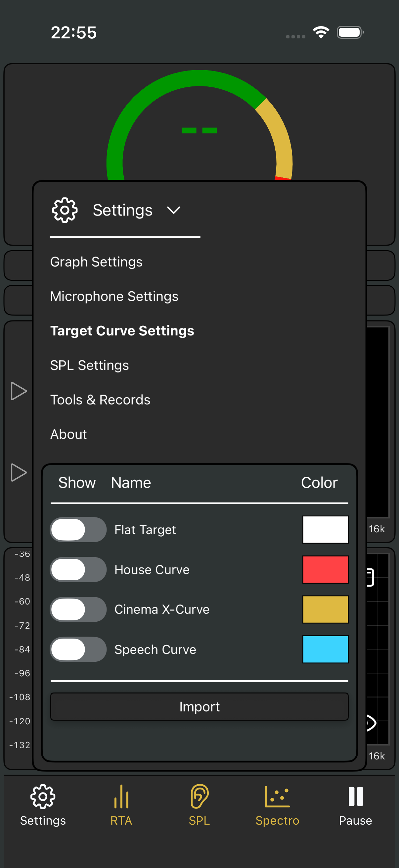Import a target curve
This screenshot has width=399, height=868.
[199, 706]
